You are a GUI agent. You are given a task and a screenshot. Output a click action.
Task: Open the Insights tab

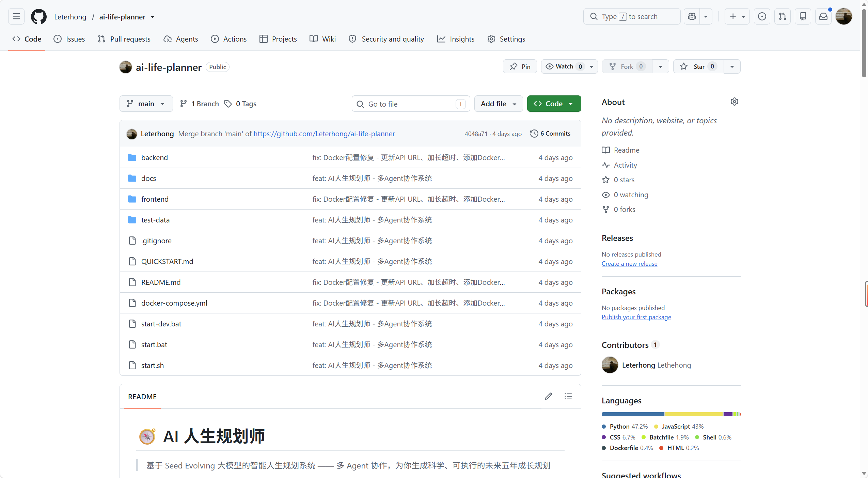coord(456,39)
